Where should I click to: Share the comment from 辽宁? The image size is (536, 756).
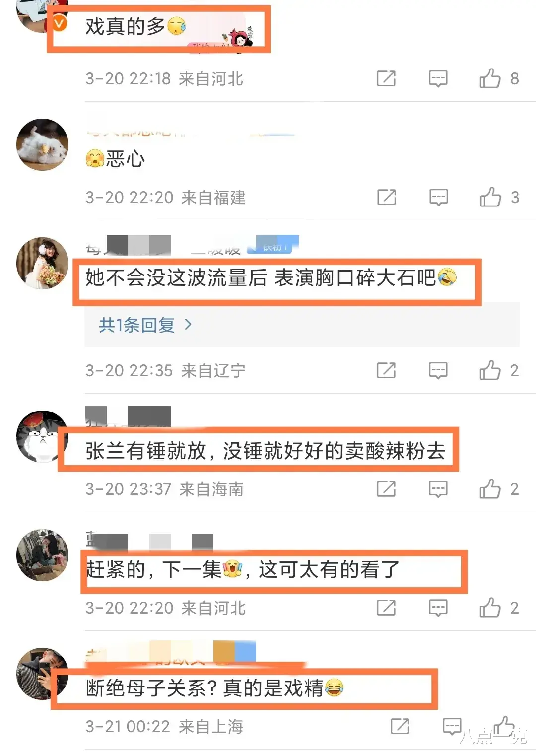click(x=386, y=370)
